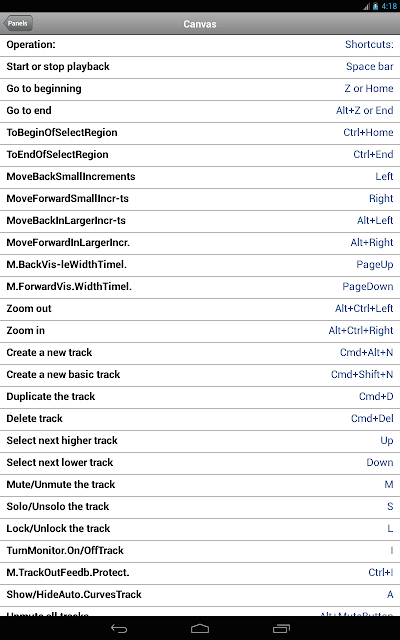Tap Lock/Unlock the track row
The image size is (400, 640).
(x=200, y=529)
